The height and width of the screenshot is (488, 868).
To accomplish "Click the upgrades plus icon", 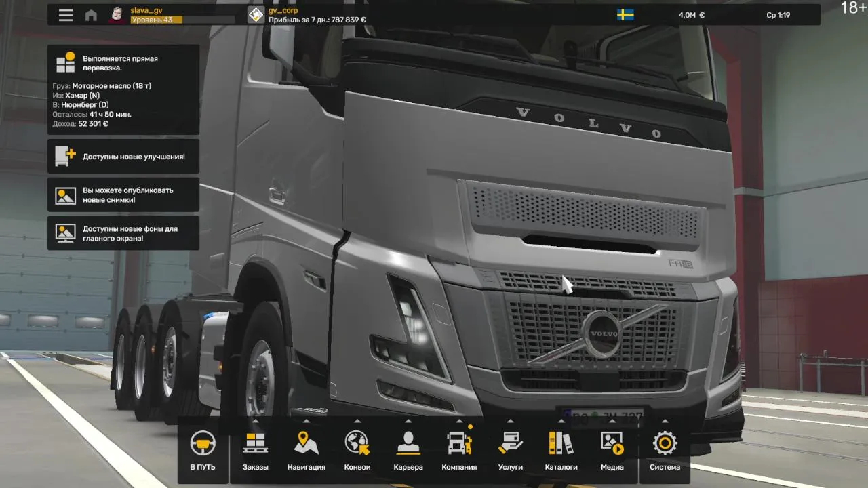I will point(66,156).
